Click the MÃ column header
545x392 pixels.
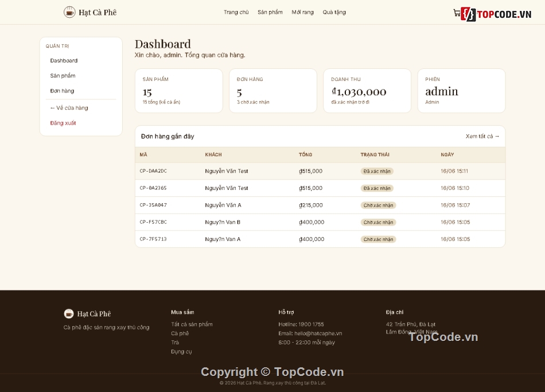143,154
